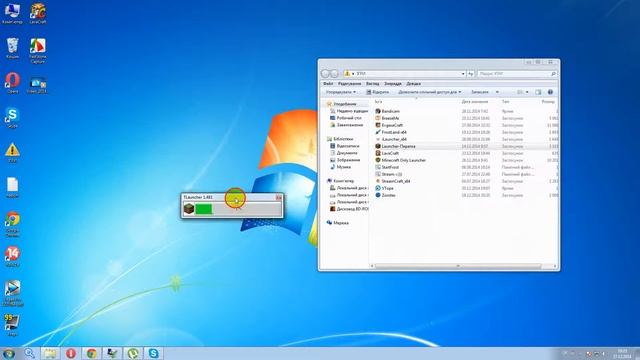Sort files by the Тип column header
Image resolution: width=640 pixels, height=360 pixels.
[505, 102]
